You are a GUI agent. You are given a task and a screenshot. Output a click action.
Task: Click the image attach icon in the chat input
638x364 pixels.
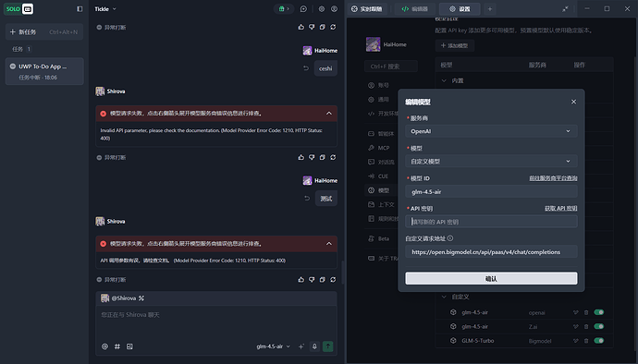click(x=129, y=346)
